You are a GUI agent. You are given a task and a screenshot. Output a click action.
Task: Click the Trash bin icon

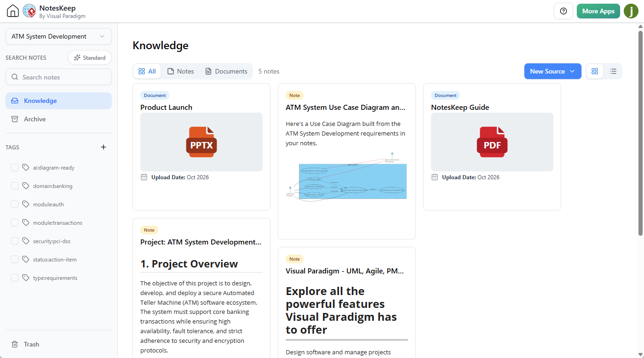point(15,344)
